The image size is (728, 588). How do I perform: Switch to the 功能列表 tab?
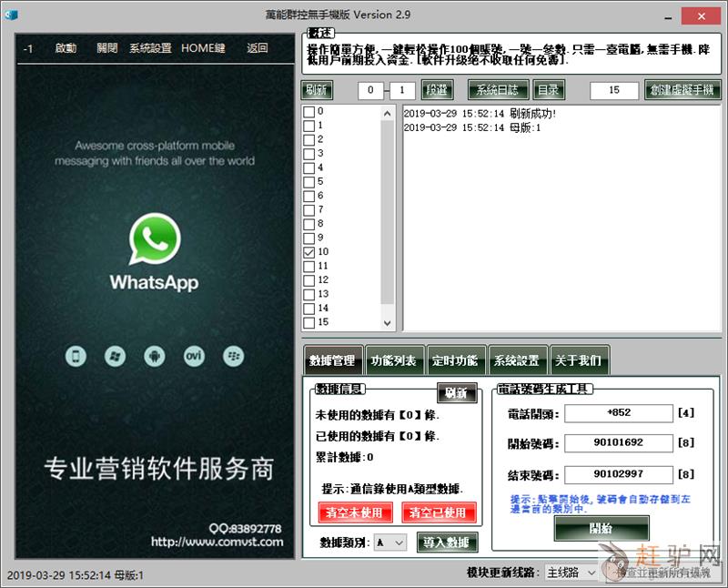click(x=393, y=360)
